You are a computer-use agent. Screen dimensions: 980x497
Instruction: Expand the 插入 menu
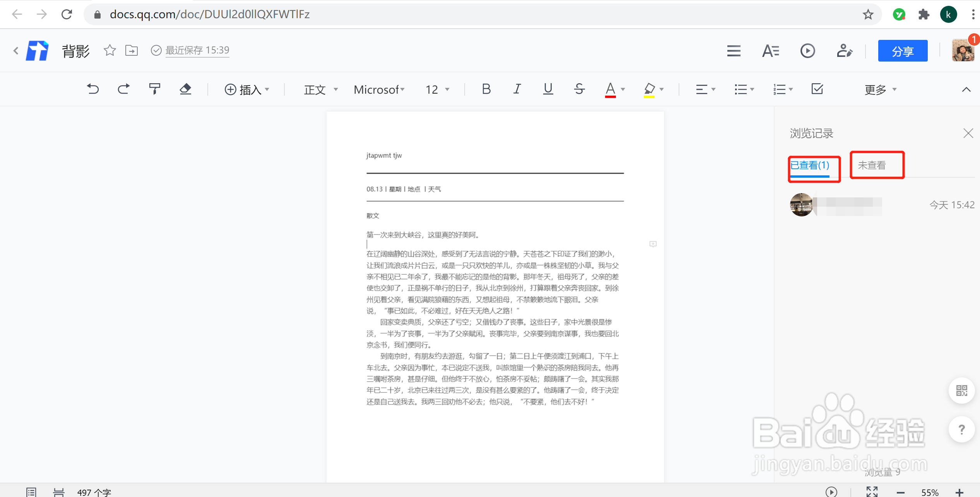pos(247,89)
